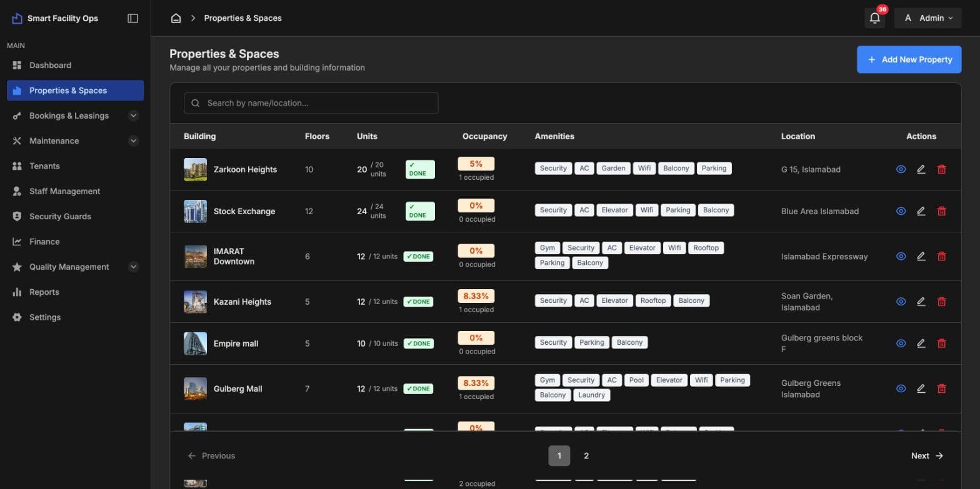View Kazani Heights via eye icon
The image size is (980, 489).
click(x=901, y=301)
